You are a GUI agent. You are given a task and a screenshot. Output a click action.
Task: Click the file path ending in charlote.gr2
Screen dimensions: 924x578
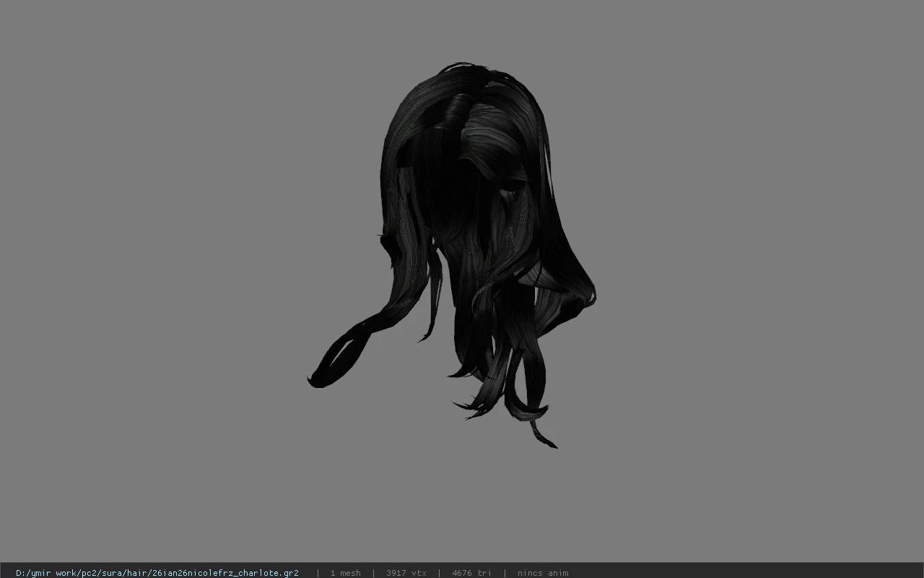(x=157, y=573)
